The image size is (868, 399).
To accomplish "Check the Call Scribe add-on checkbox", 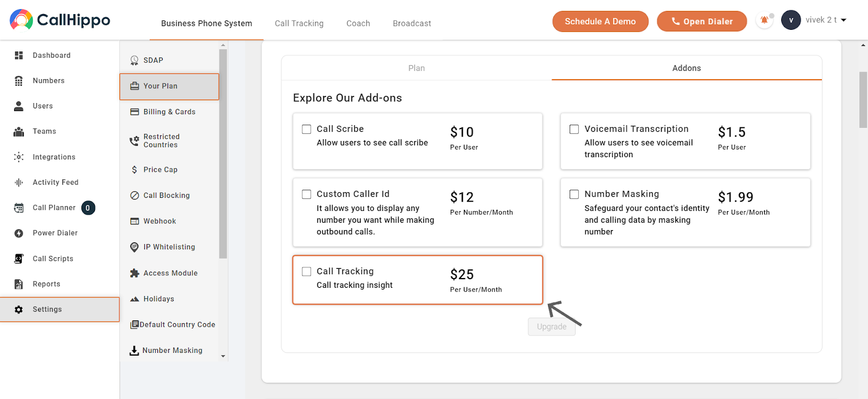I will click(307, 129).
